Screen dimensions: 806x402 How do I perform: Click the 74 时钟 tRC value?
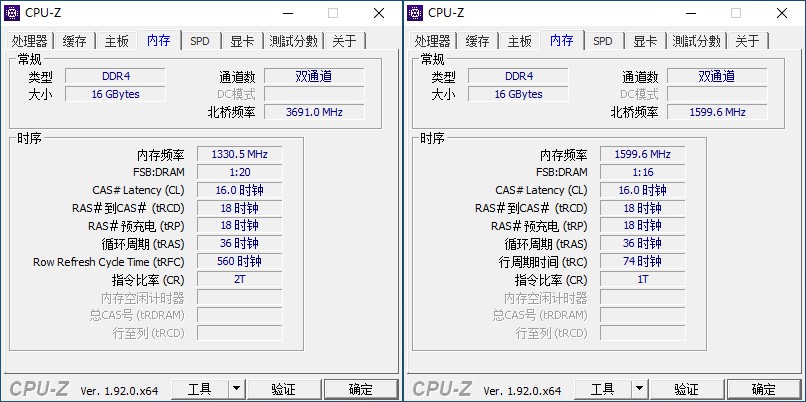click(x=643, y=262)
